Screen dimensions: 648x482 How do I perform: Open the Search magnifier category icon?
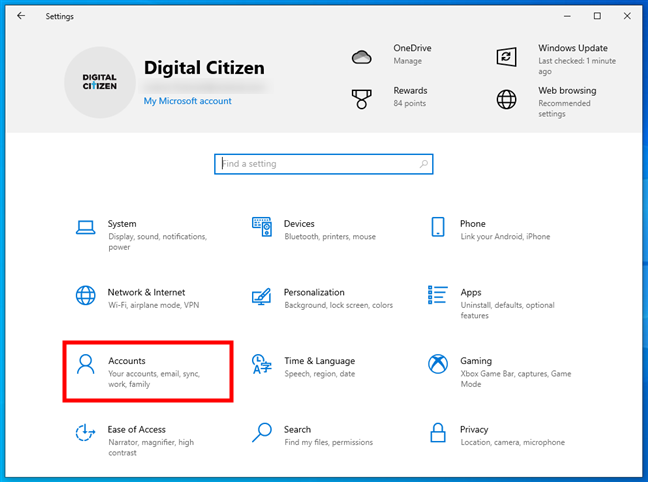[x=262, y=432]
